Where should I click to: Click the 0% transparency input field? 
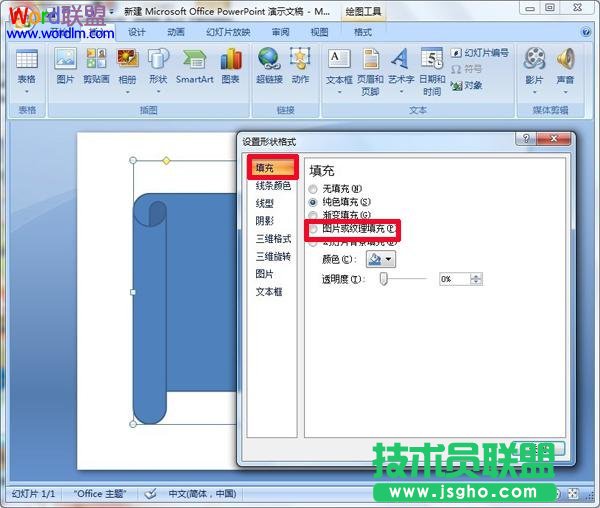point(454,279)
